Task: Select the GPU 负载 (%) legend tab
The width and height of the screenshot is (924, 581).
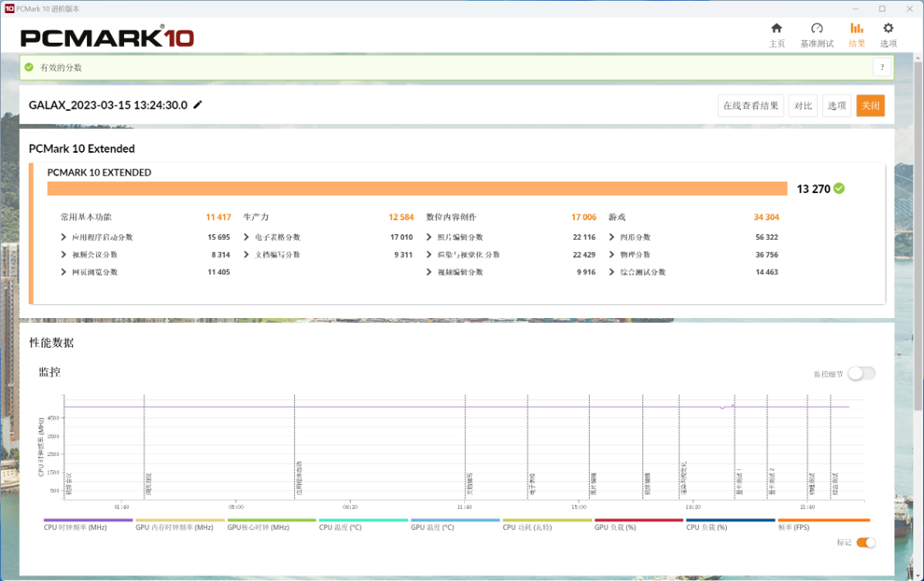Action: (x=639, y=526)
